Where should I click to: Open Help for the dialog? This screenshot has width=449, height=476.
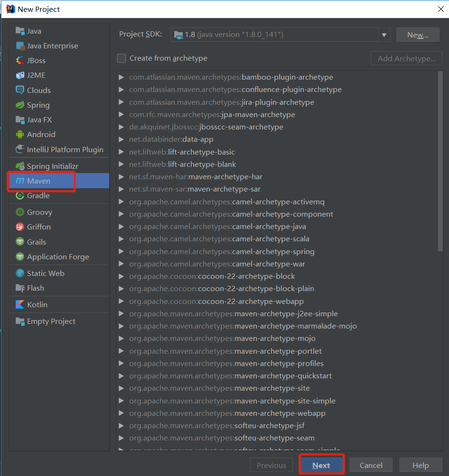421,465
